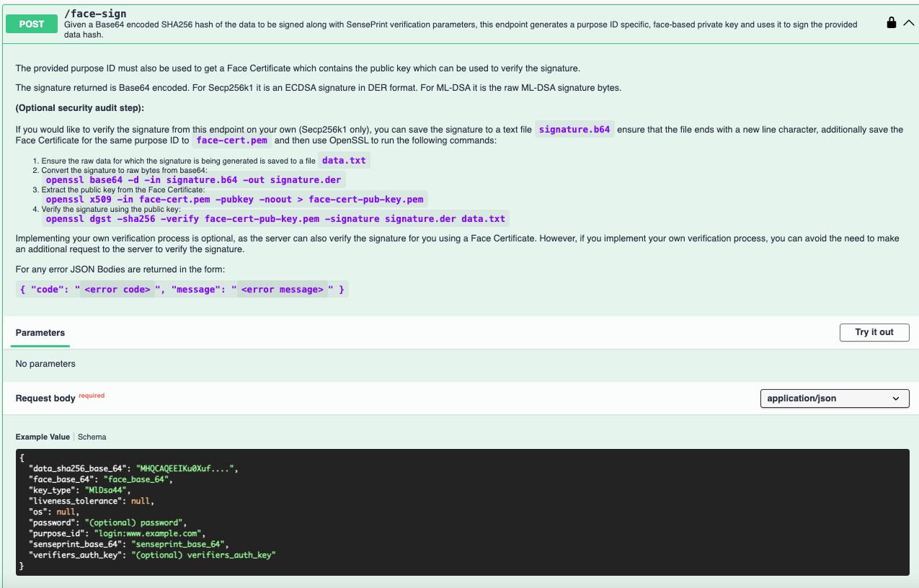This screenshot has height=588, width=919.
Task: Click the "verifiers_auth_key" key in the example
Action: pyautogui.click(x=76, y=555)
